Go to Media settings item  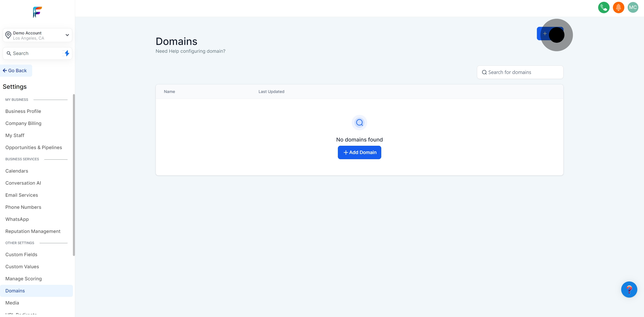click(x=12, y=303)
